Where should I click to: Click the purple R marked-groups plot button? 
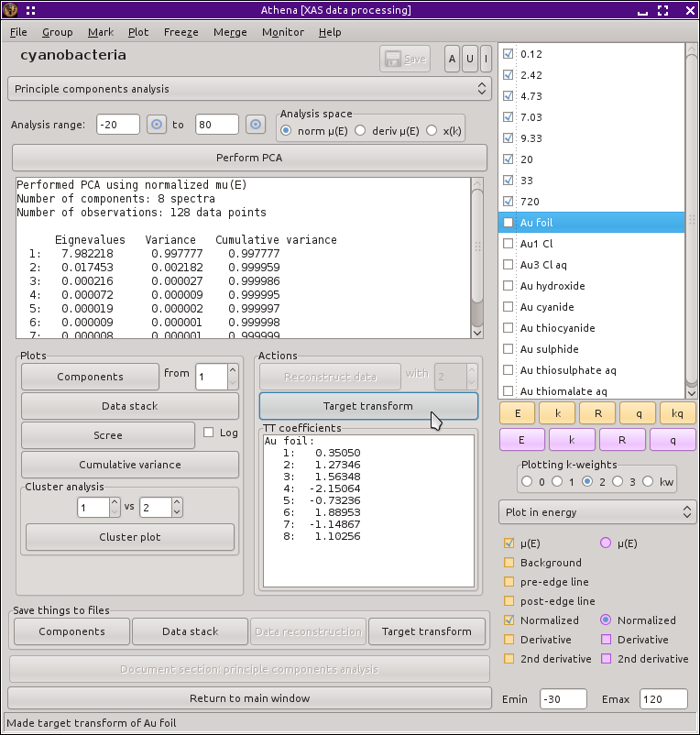(x=622, y=440)
